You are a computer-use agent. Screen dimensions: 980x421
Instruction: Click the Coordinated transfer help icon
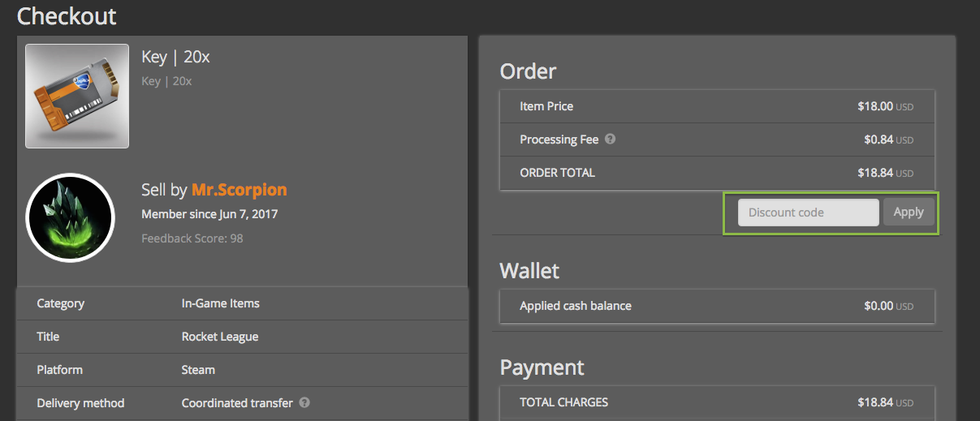coord(304,402)
